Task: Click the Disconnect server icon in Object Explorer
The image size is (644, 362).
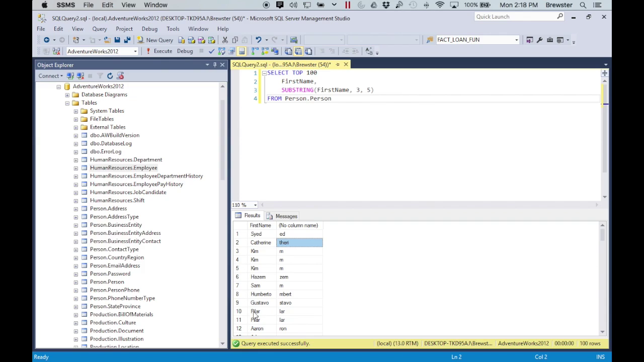Action: [79, 76]
